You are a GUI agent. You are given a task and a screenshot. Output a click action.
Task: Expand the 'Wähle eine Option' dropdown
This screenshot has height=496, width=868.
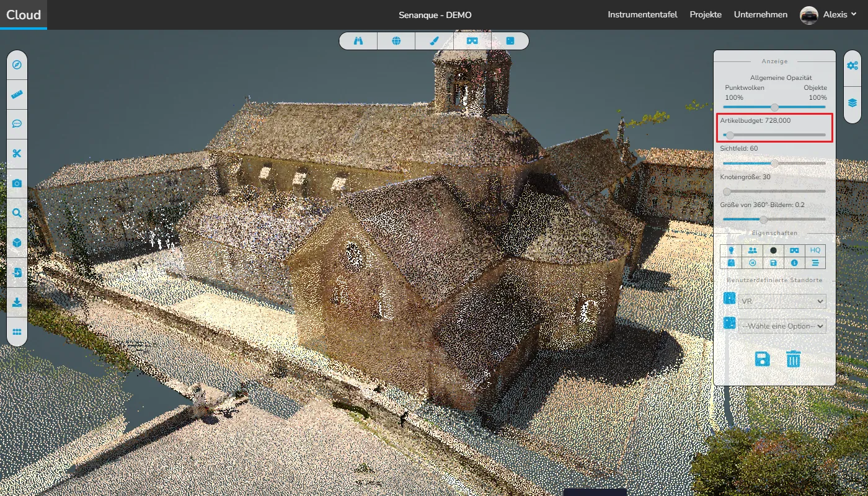coord(782,326)
